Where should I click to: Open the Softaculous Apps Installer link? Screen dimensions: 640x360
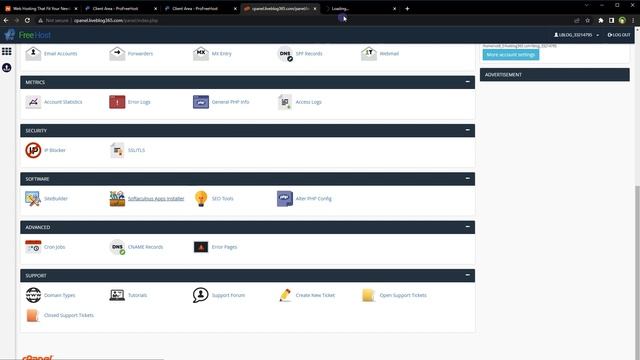(156, 199)
